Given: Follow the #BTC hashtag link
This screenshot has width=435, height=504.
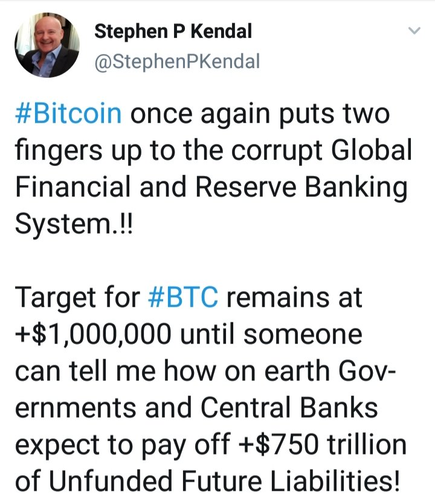Looking at the screenshot, I should (183, 298).
